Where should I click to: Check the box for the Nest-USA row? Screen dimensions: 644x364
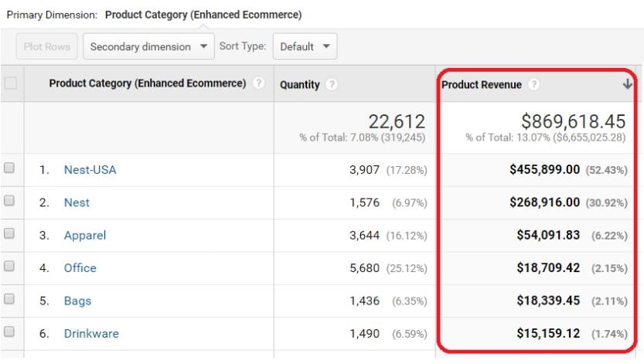[x=9, y=168]
